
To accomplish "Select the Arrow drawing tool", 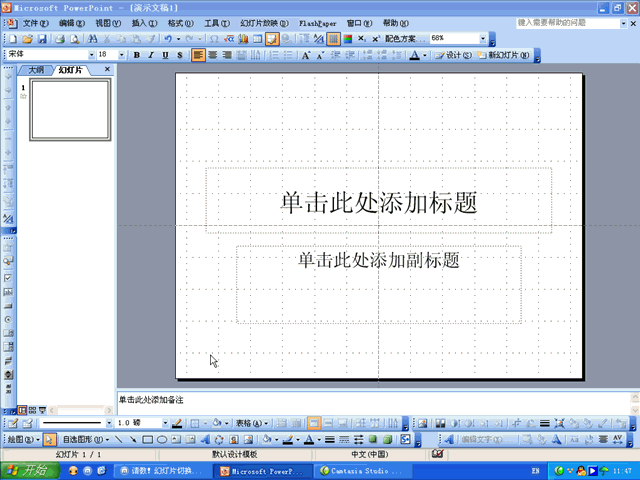I will (x=133, y=440).
